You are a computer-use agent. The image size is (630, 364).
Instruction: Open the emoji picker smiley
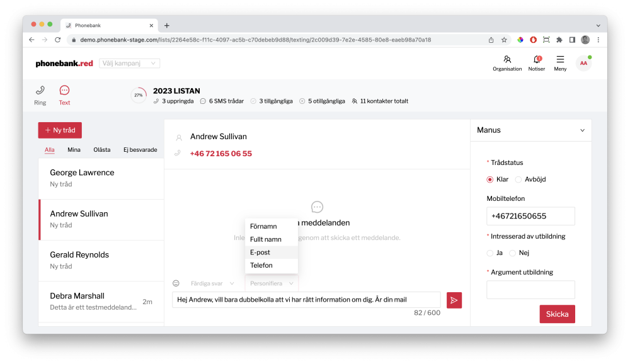[176, 283]
